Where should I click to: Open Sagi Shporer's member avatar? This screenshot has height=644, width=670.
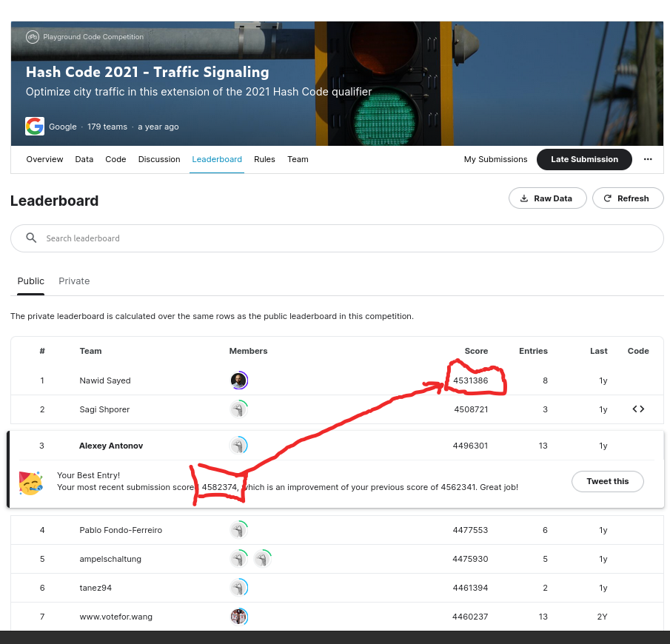(x=239, y=409)
